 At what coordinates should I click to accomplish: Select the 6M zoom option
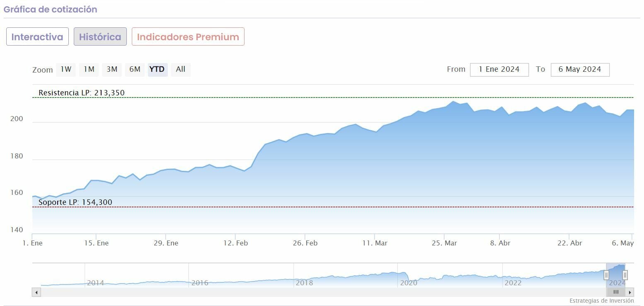[x=135, y=69]
